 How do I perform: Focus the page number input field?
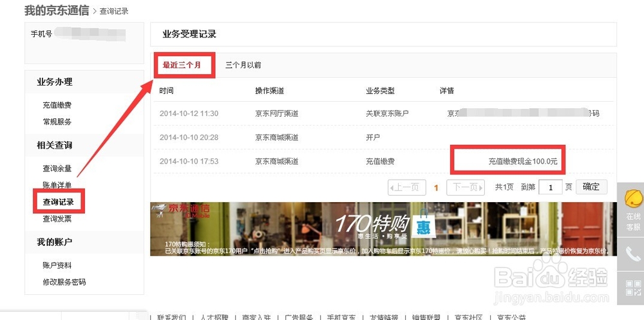551,187
